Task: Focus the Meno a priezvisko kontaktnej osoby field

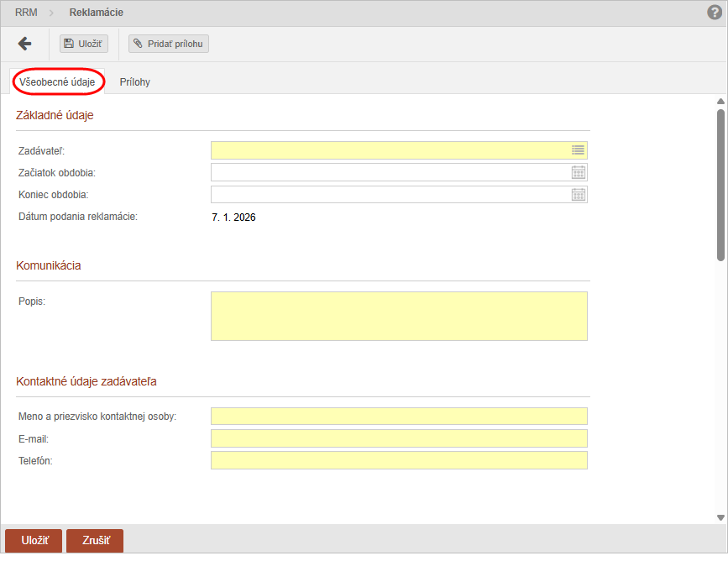Action: click(399, 417)
